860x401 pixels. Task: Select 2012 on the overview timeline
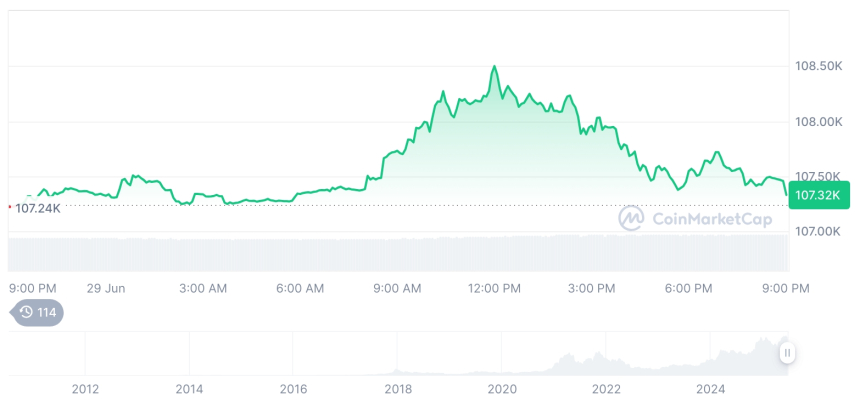[85, 388]
